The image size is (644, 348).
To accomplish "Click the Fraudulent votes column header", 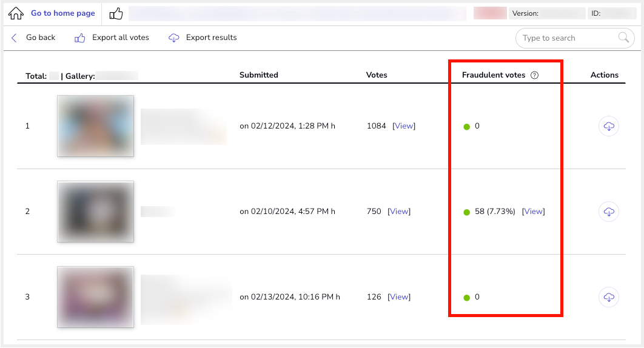I will (x=493, y=75).
